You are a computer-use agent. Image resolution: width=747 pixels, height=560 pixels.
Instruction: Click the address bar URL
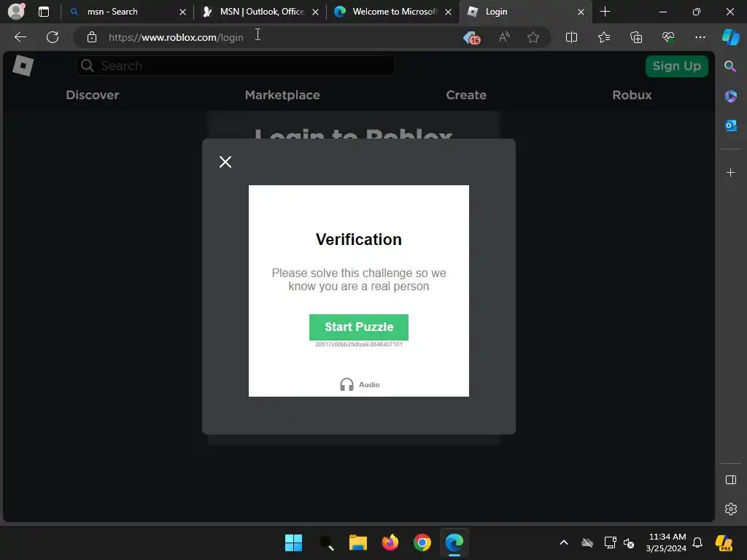[176, 37]
